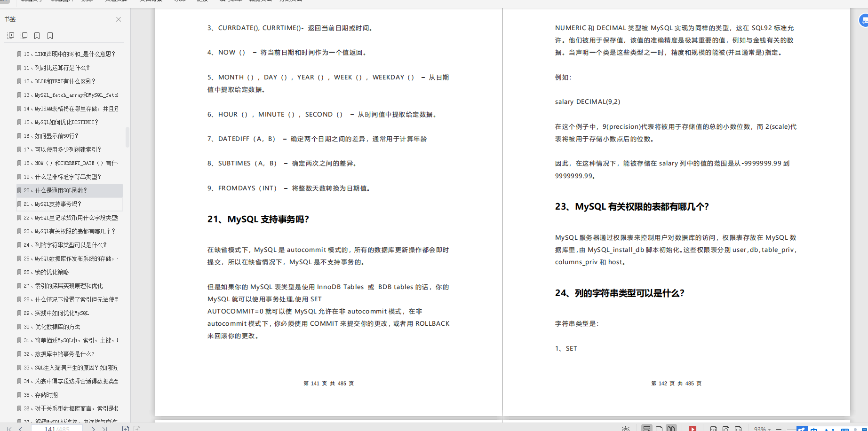The image size is (868, 431).
Task: Open bookmark '17、可以使用多少列创建索引?'
Action: (x=69, y=149)
